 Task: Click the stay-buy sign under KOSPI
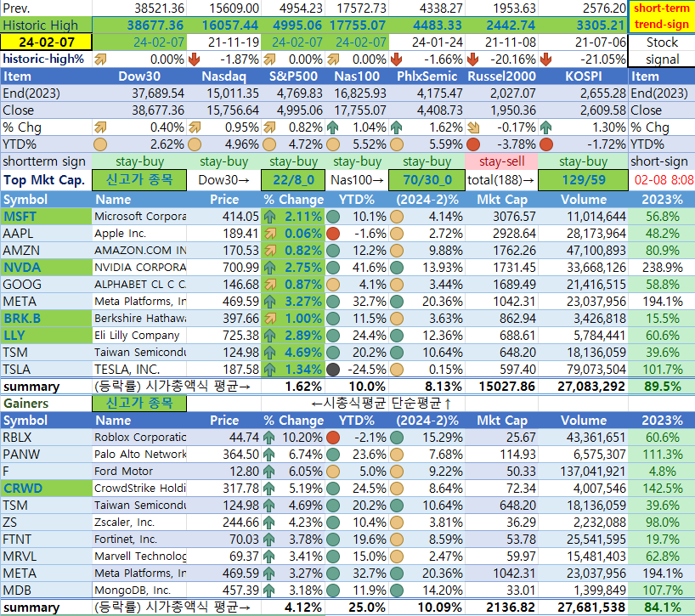click(x=583, y=161)
